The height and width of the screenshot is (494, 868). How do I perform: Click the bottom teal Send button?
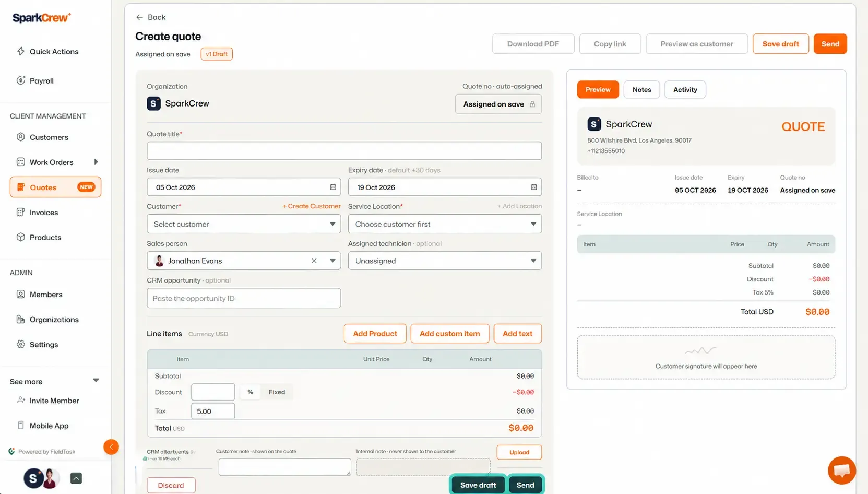(x=525, y=485)
